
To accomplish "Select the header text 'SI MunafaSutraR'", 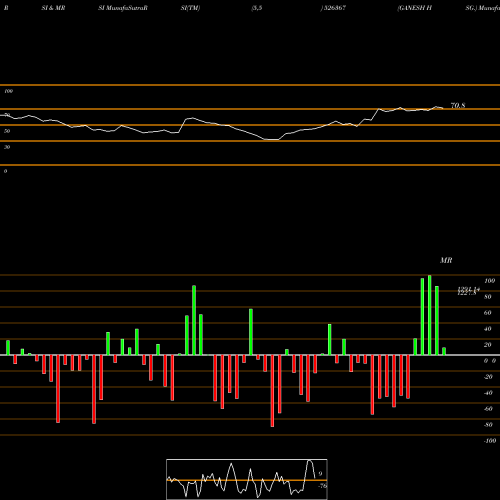I will pyautogui.click(x=123, y=8).
